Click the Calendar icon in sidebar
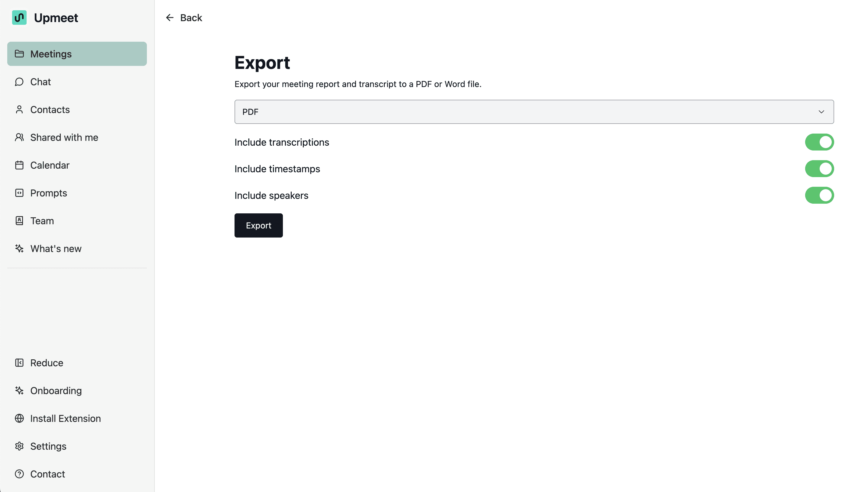The image size is (868, 492). pos(19,165)
